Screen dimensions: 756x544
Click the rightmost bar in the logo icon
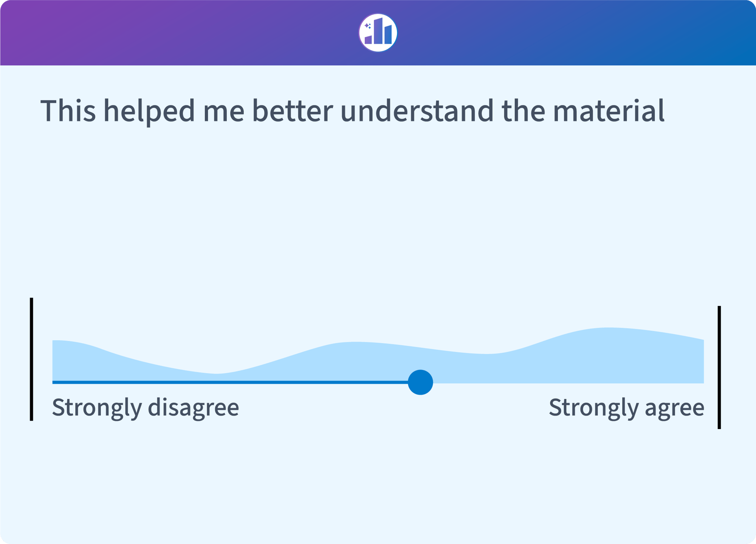(388, 35)
